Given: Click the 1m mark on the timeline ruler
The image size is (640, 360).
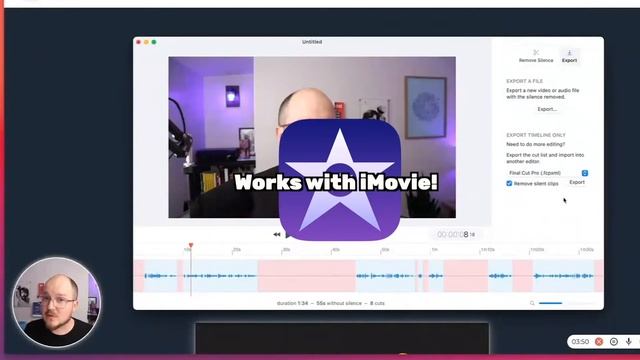Looking at the screenshot, I should 435,249.
